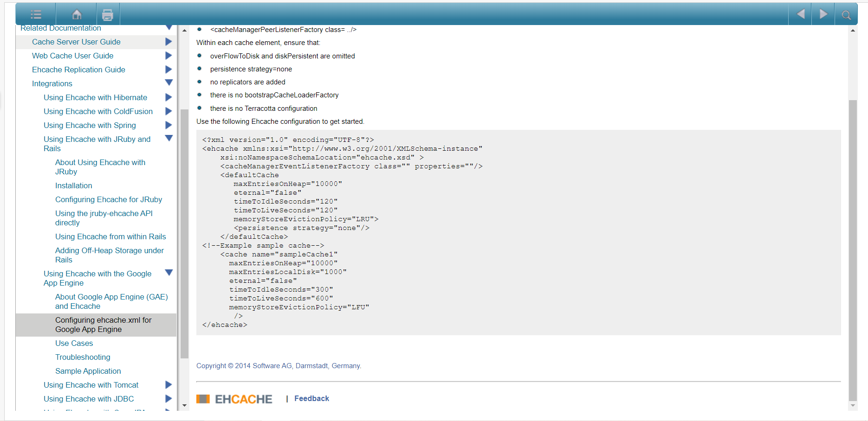The image size is (868, 421).
Task: Open Related Documentation heading
Action: tap(60, 28)
